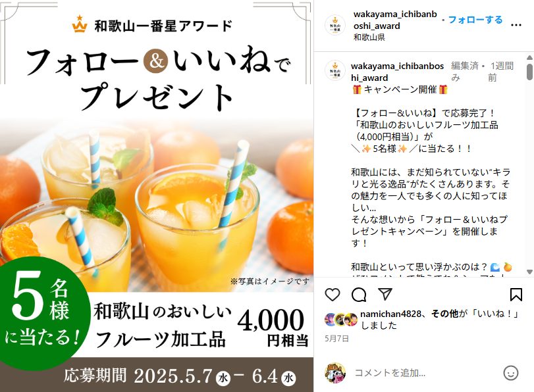Share post with the paper plane icon
The height and width of the screenshot is (392, 534).
385,295
